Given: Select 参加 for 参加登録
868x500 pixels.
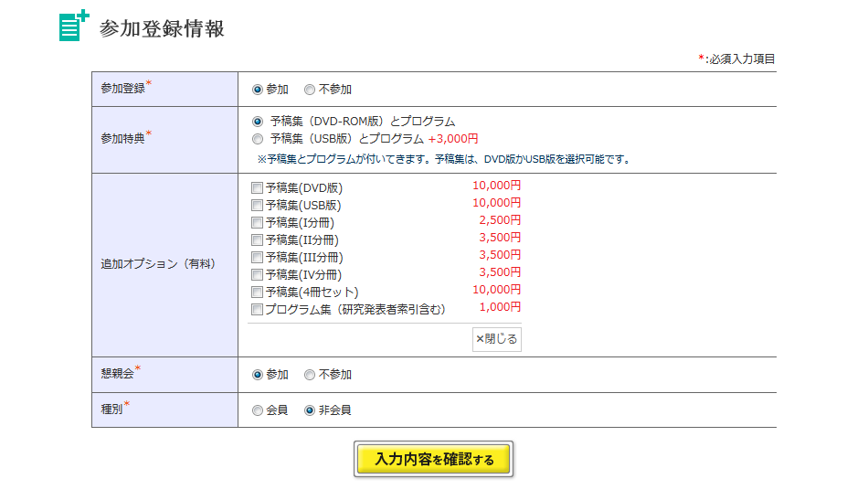Looking at the screenshot, I should [x=258, y=90].
